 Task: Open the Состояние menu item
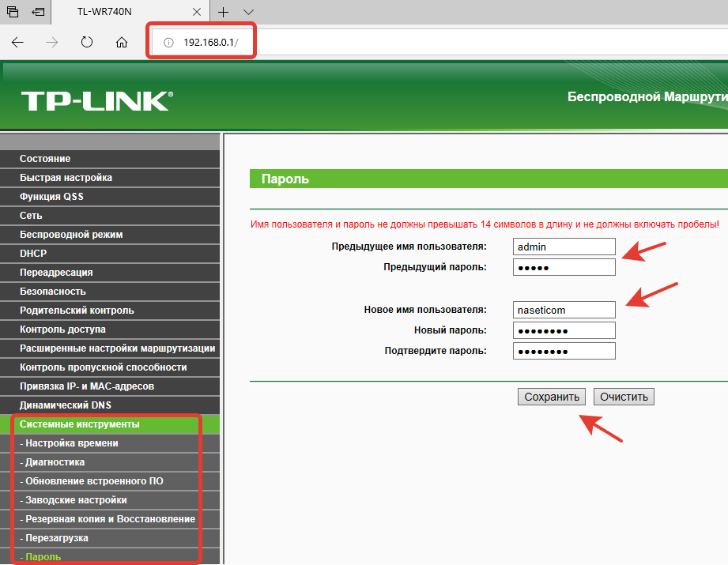[110, 159]
